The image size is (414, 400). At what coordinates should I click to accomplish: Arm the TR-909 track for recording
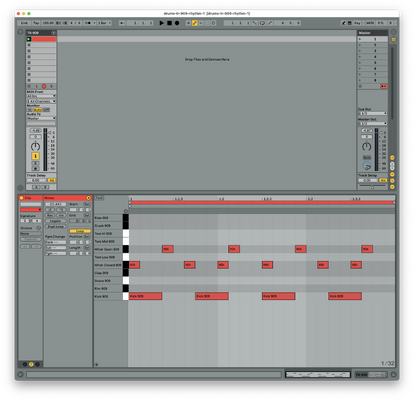[35, 169]
